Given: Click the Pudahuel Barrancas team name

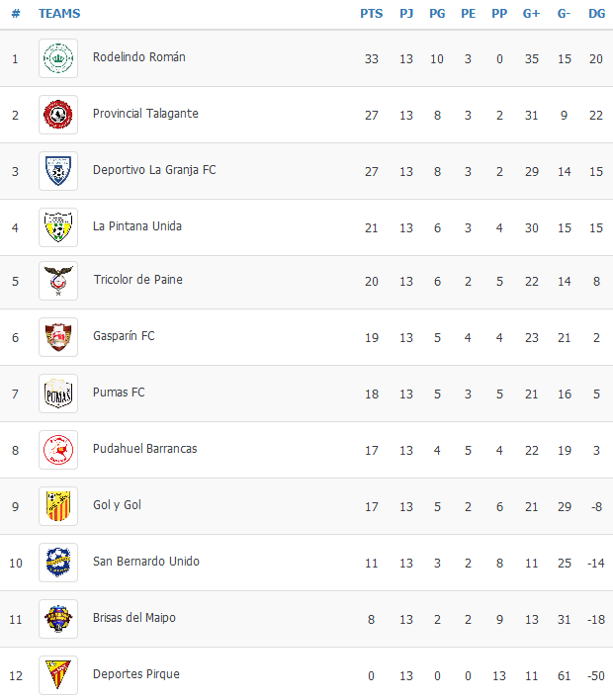Looking at the screenshot, I should [144, 449].
